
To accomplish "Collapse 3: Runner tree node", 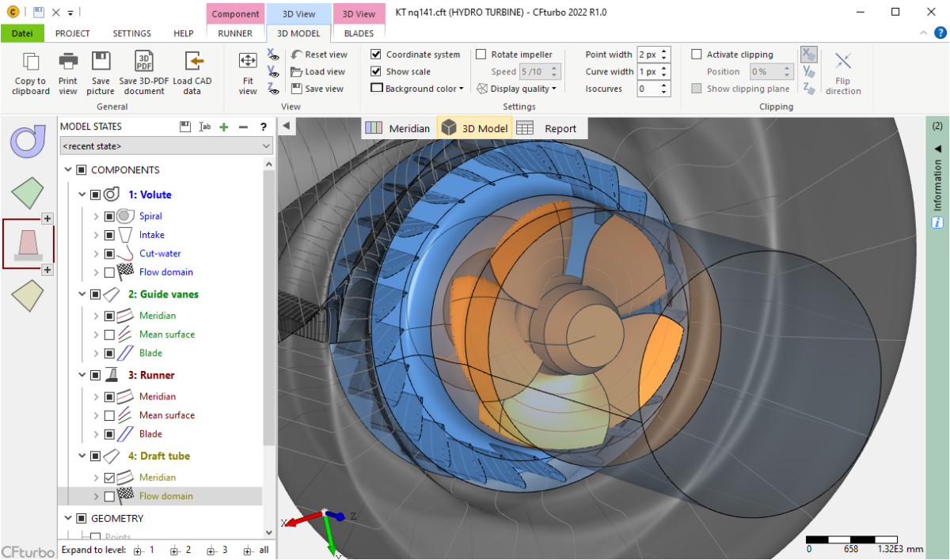I will pyautogui.click(x=82, y=375).
